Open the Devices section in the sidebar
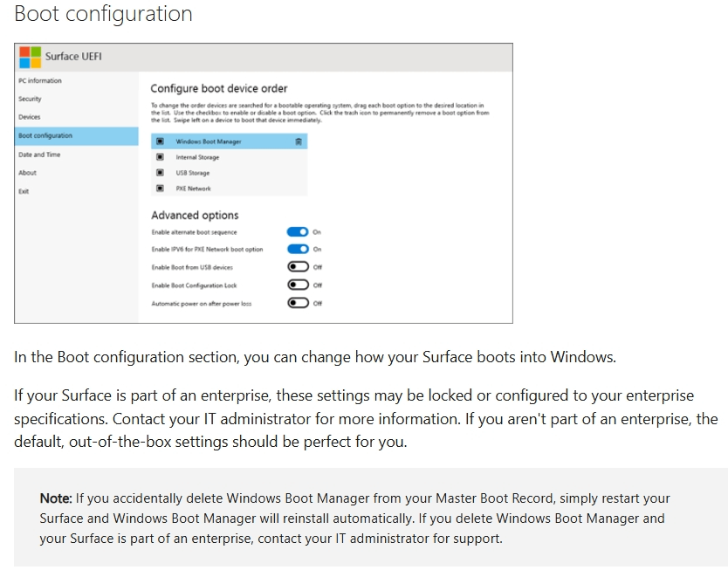Screen dimensions: 728x577 (x=30, y=117)
